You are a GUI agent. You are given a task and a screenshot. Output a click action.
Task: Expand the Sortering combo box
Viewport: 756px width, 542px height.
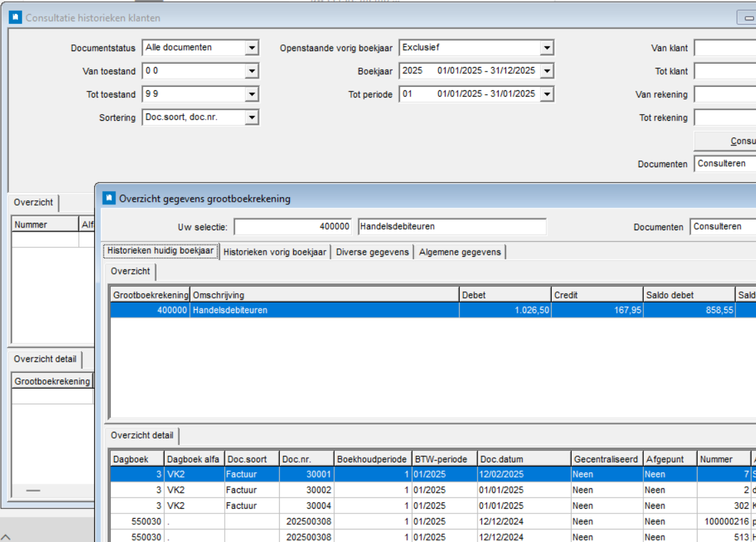tap(251, 118)
